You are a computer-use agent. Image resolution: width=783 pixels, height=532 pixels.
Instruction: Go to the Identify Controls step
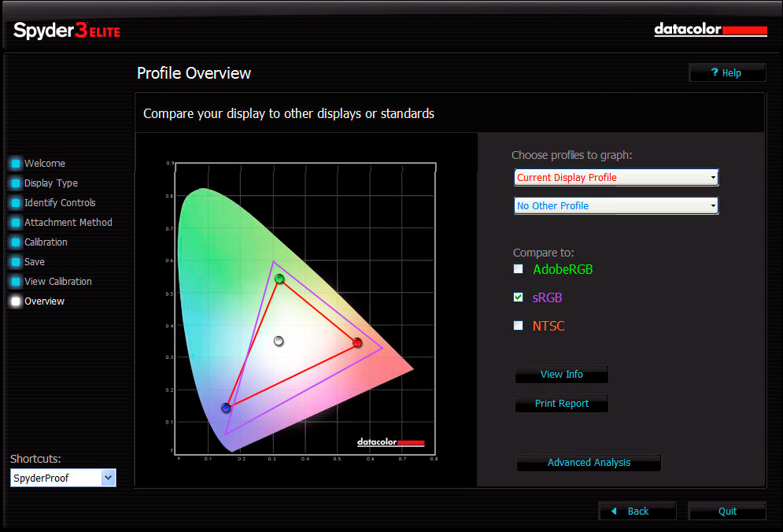(60, 203)
